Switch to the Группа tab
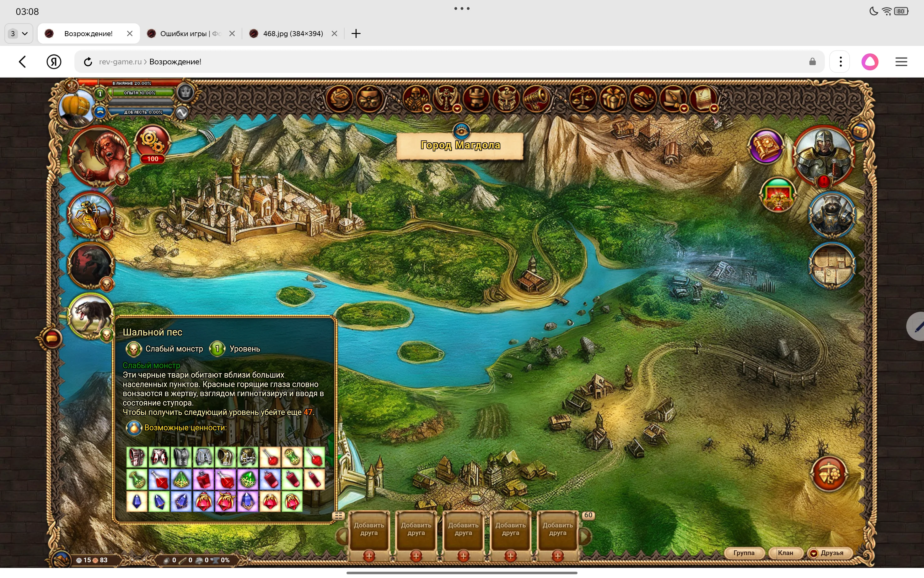Image resolution: width=924 pixels, height=578 pixels. tap(744, 553)
